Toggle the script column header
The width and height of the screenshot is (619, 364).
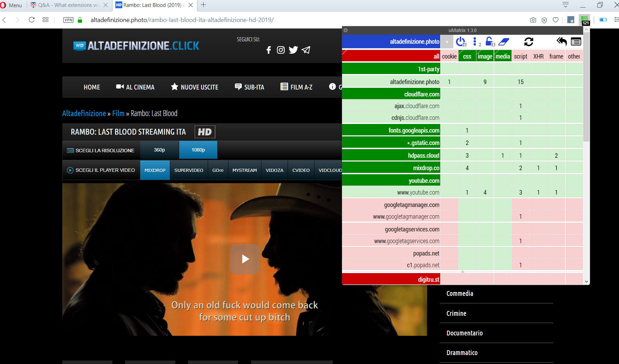[520, 56]
